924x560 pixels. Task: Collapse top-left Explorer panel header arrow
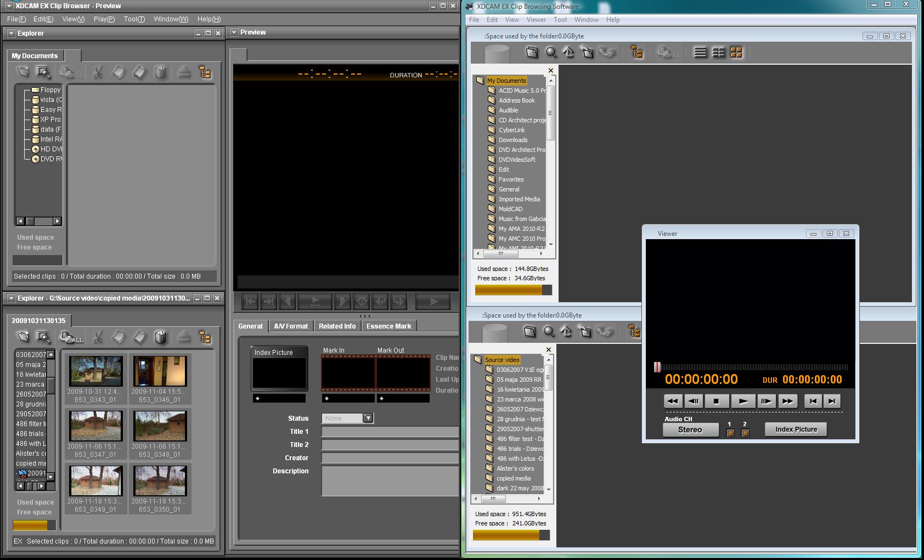click(x=11, y=33)
